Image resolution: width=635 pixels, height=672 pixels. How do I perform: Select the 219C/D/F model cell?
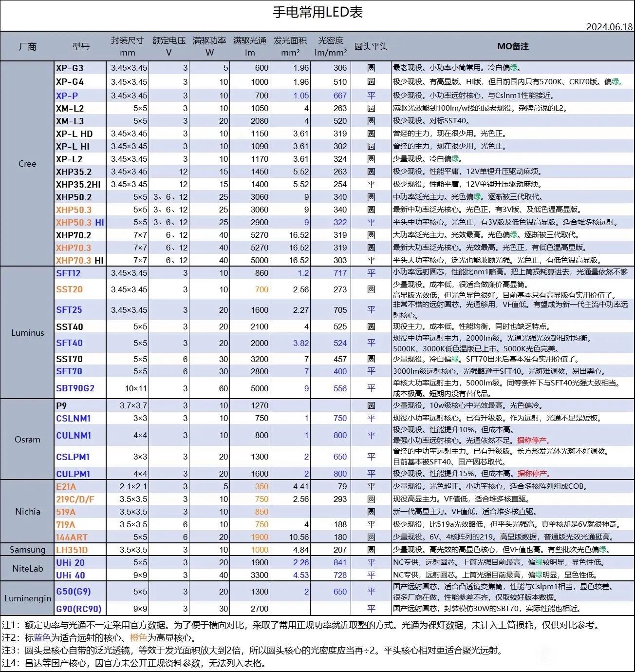tap(80, 499)
